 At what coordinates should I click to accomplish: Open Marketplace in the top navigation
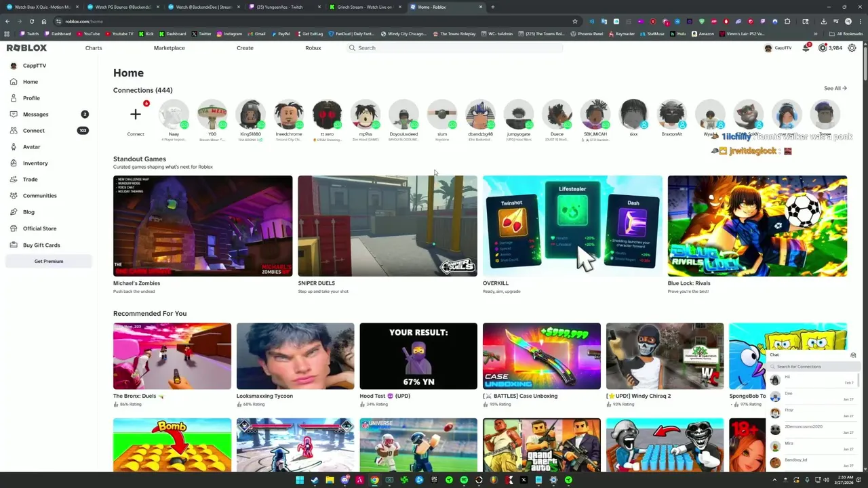pos(169,48)
